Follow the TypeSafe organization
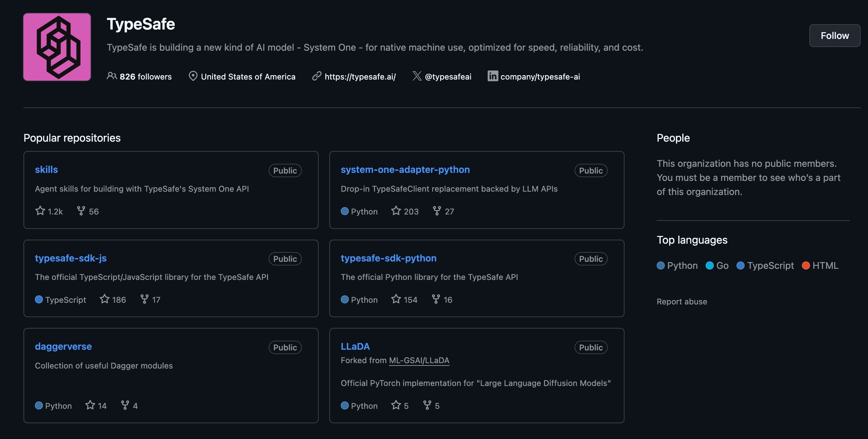 point(835,35)
